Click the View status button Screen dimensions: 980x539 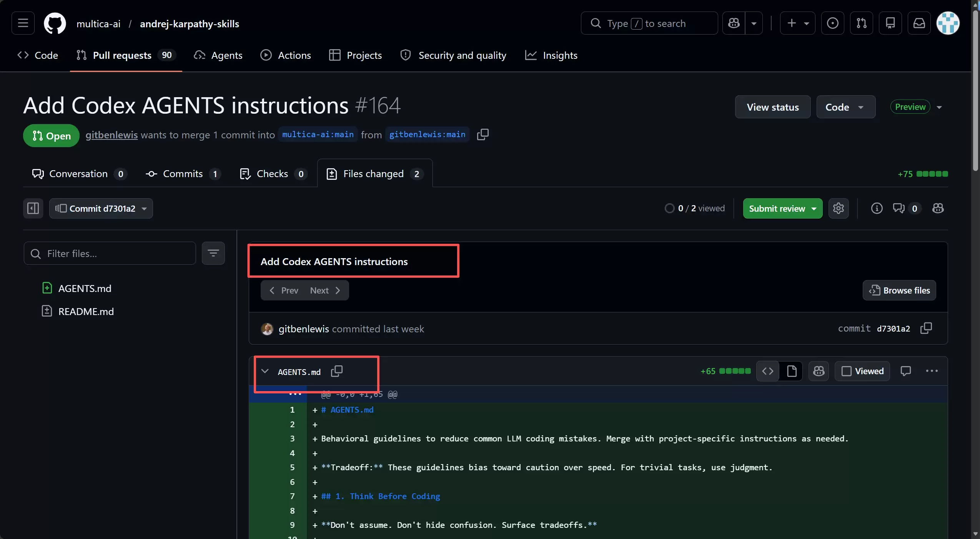click(x=773, y=107)
